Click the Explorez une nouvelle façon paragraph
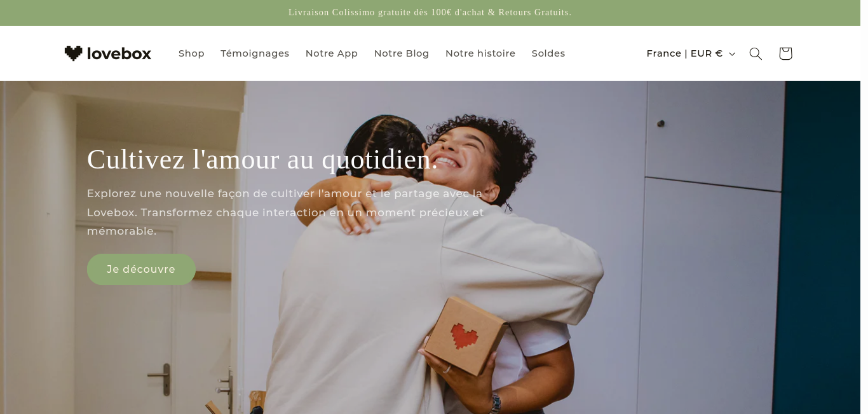 tap(285, 212)
